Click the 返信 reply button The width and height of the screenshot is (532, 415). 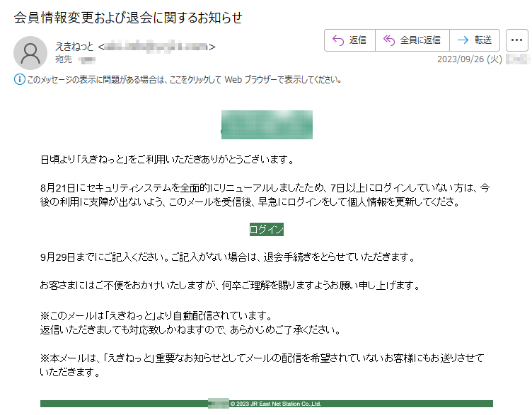349,40
